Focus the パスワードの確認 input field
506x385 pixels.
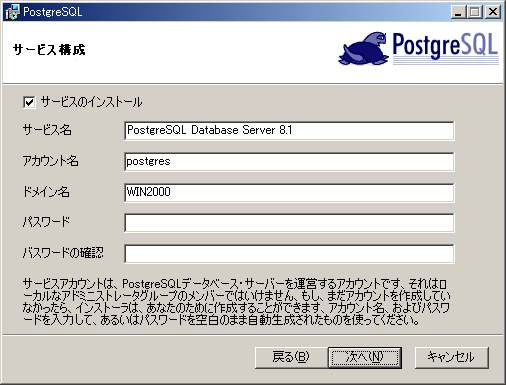click(x=289, y=254)
